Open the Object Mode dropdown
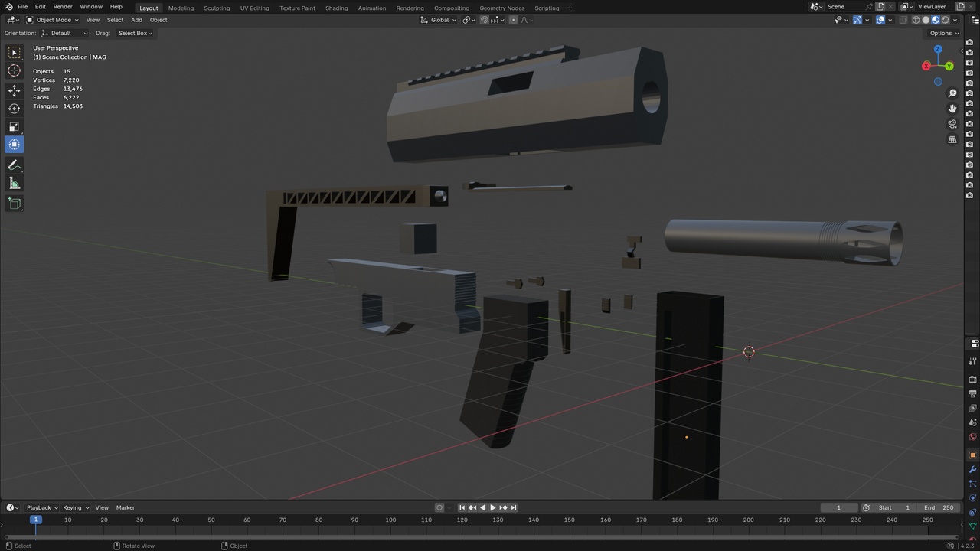Image resolution: width=980 pixels, height=551 pixels. click(52, 20)
